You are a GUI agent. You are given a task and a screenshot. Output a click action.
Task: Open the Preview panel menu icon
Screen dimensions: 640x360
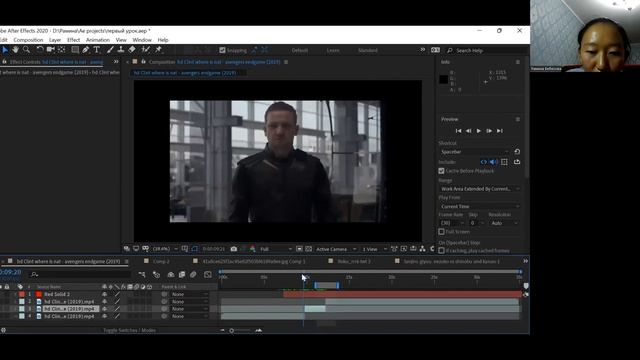(x=518, y=119)
